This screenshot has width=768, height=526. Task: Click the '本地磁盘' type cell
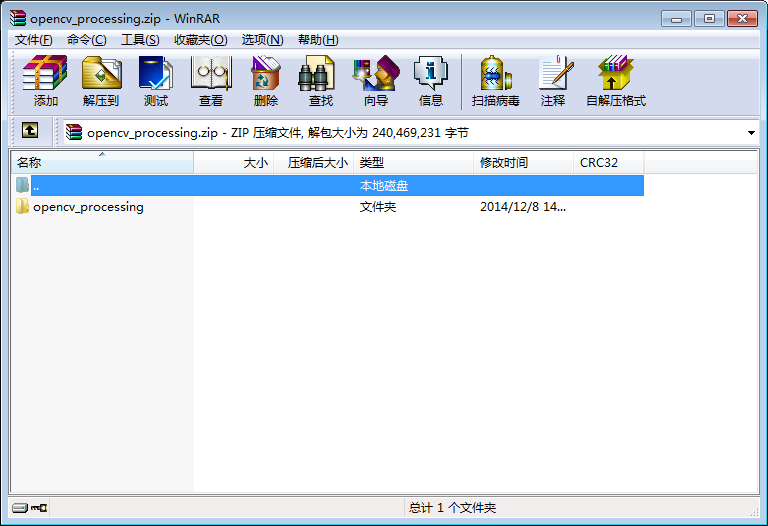click(x=384, y=186)
